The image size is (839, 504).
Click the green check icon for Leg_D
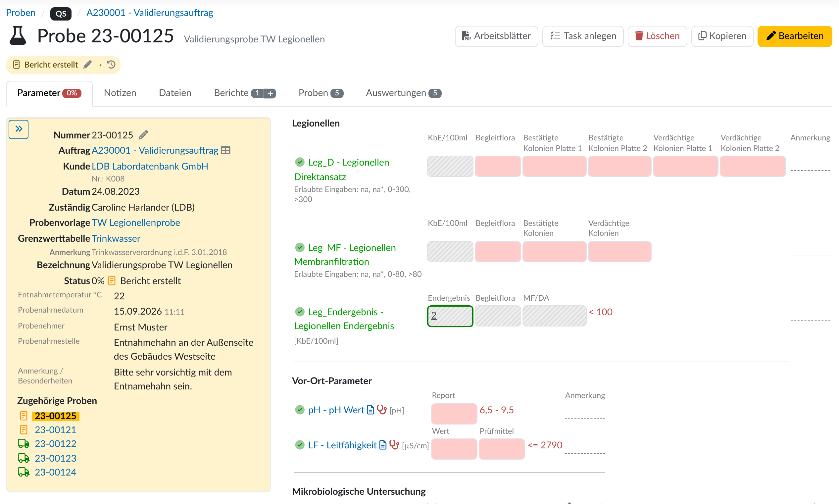point(300,162)
